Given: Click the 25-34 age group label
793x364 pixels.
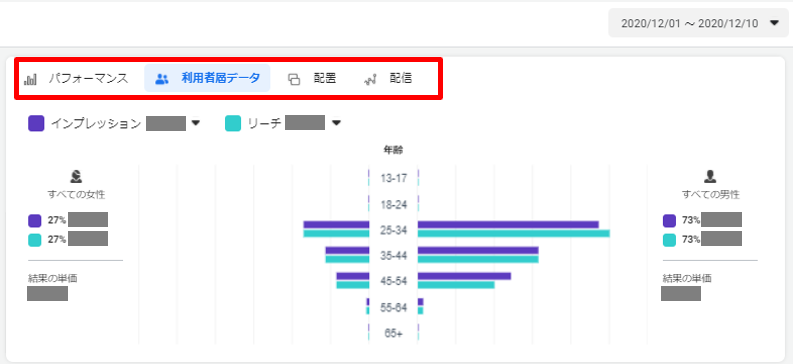Looking at the screenshot, I should tap(393, 231).
